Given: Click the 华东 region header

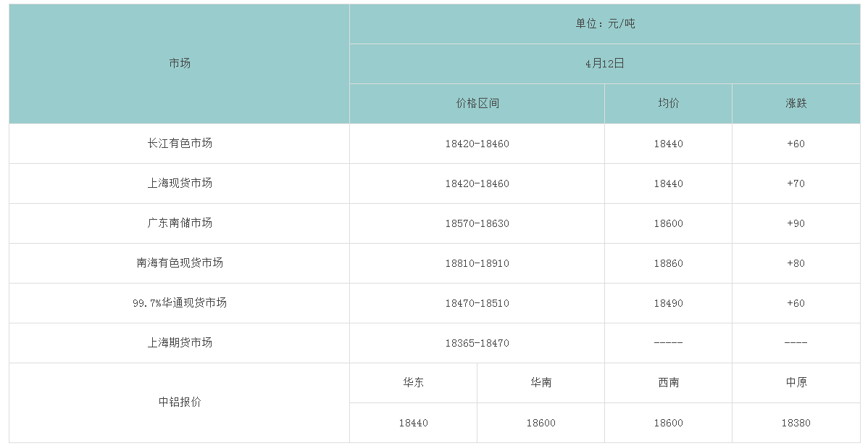Looking at the screenshot, I should pos(414,383).
